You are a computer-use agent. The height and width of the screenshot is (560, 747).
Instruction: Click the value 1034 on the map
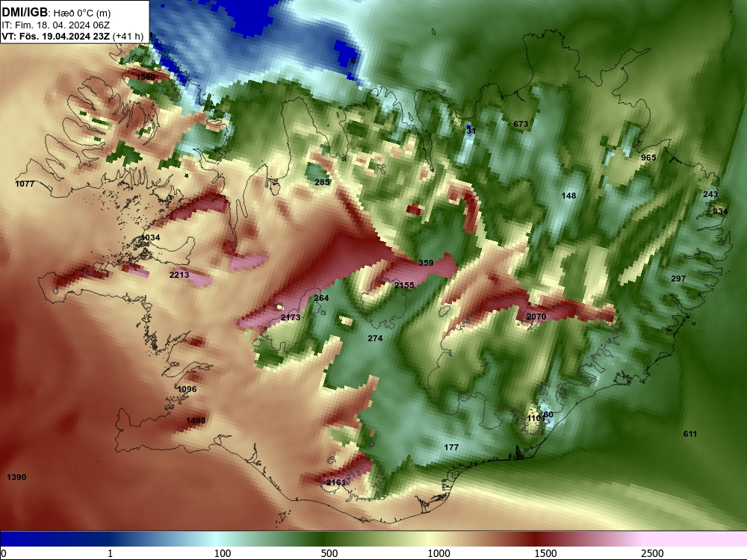tap(151, 237)
